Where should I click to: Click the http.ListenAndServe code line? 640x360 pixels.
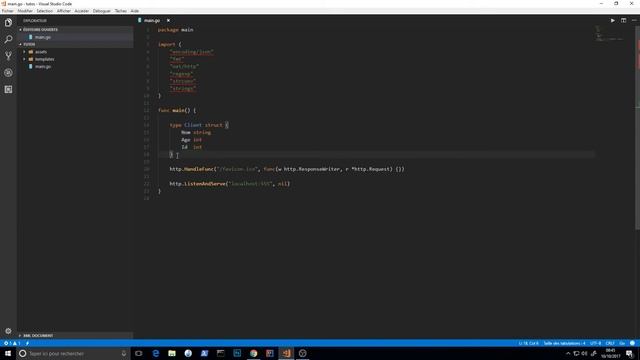[230, 184]
